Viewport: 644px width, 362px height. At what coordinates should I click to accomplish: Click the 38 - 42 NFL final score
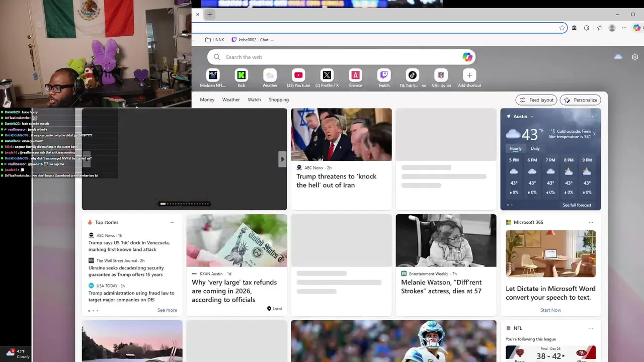pyautogui.click(x=548, y=356)
